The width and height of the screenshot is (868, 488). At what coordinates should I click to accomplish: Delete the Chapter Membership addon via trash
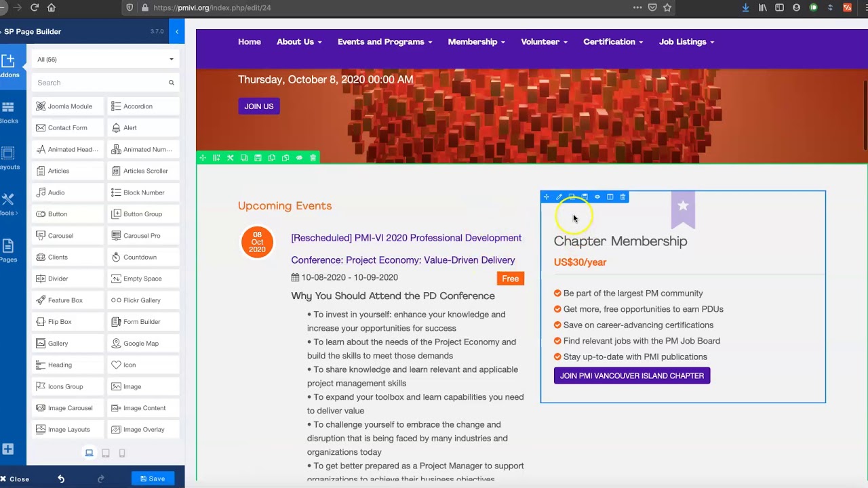pos(623,197)
